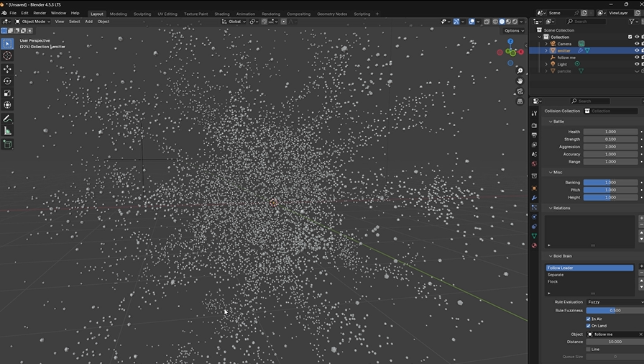Toggle eye icon for Collection
This screenshot has width=644, height=364.
coord(637,37)
